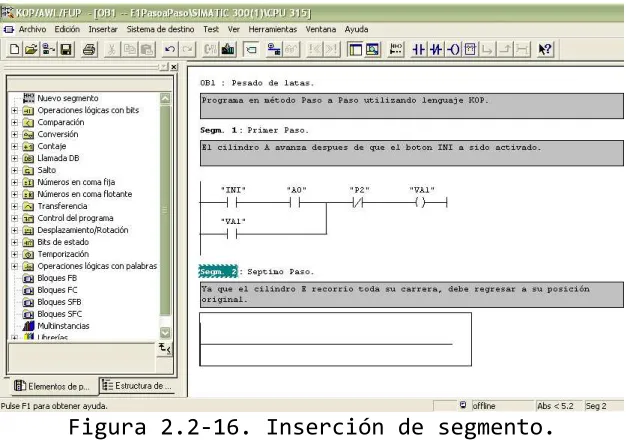Click the OB1 block comment field

[412, 106]
